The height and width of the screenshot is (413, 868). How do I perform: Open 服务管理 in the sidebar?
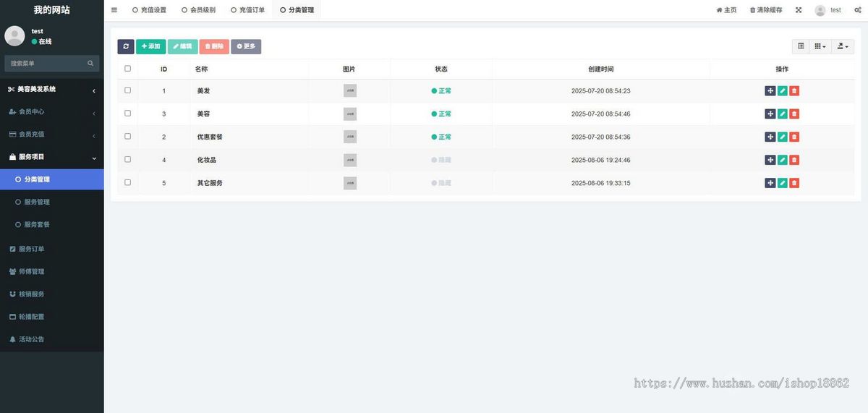52,202
